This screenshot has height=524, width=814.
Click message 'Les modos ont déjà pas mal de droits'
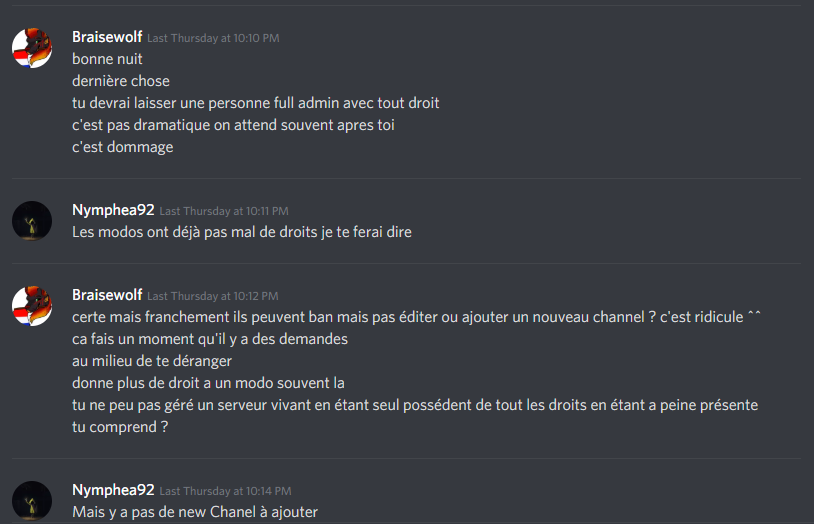click(x=242, y=232)
